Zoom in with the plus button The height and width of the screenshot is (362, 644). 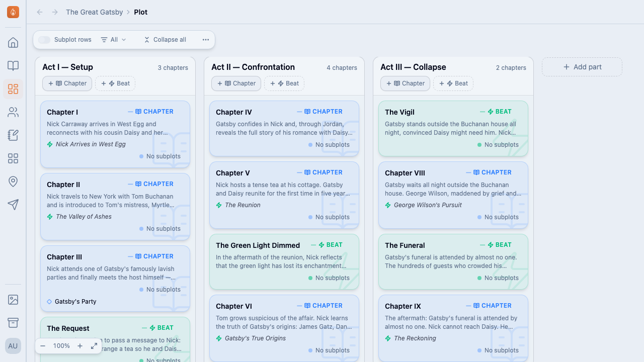point(80,346)
